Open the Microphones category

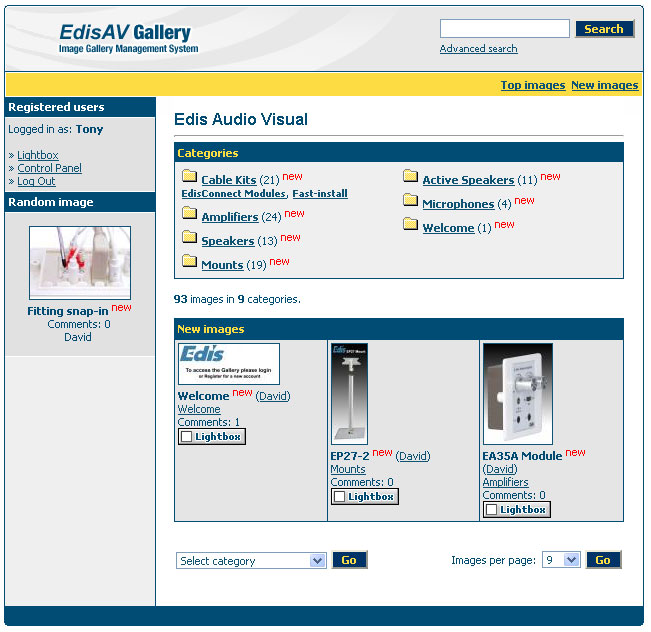click(x=458, y=204)
